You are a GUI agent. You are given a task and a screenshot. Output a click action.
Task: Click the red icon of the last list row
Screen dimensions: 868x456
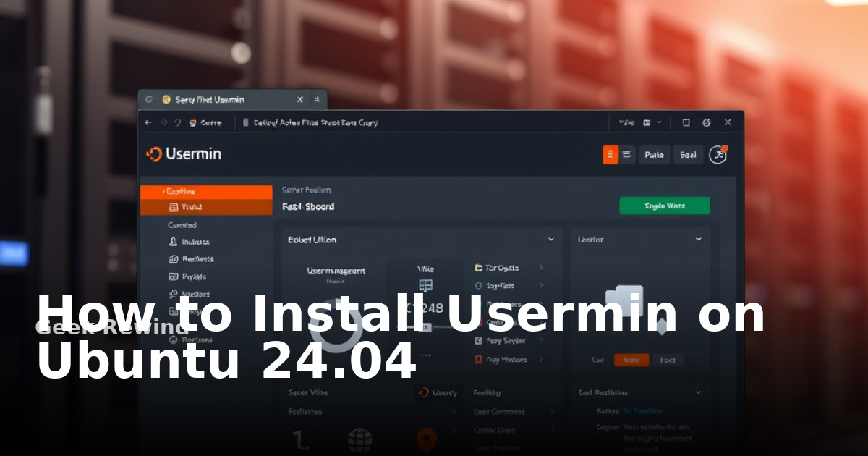478,360
